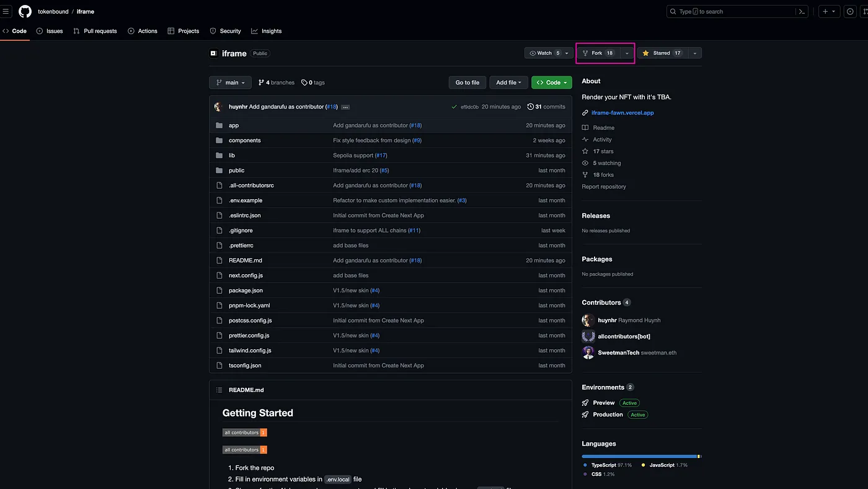Open the Security tab
Screen dimensions: 868x489
(x=225, y=31)
